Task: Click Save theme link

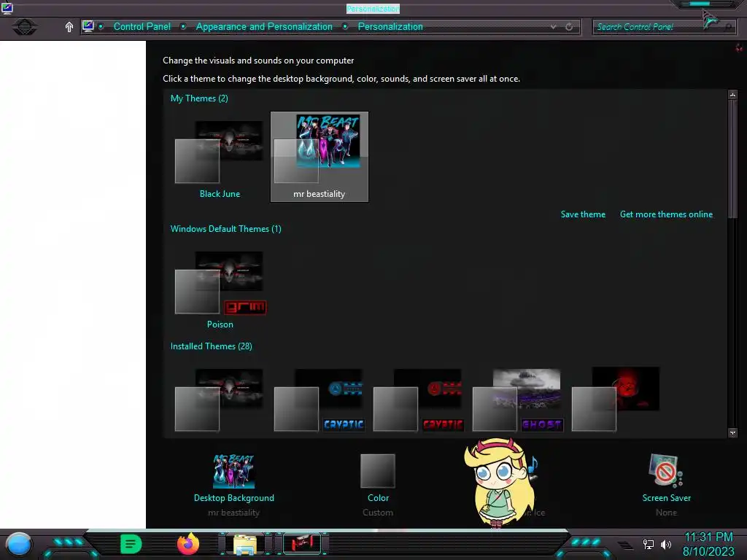Action: (583, 214)
